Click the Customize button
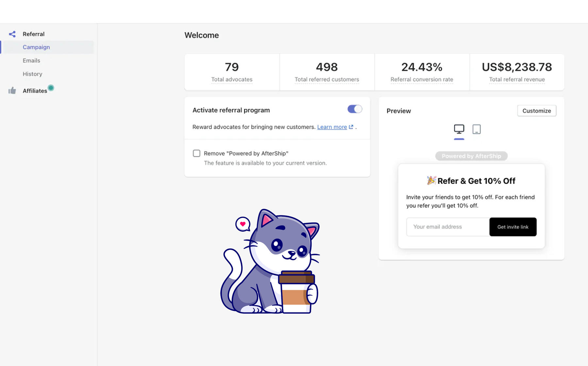Screen dimensions: 588x366 pos(537,111)
